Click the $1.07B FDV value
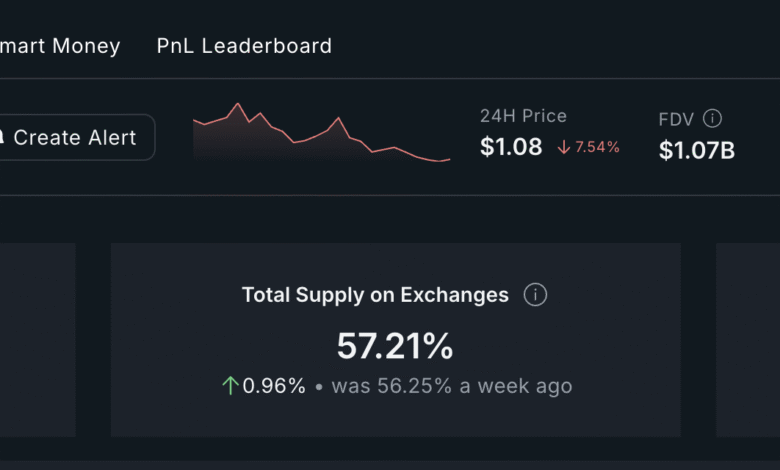This screenshot has height=470, width=780. coord(696,150)
